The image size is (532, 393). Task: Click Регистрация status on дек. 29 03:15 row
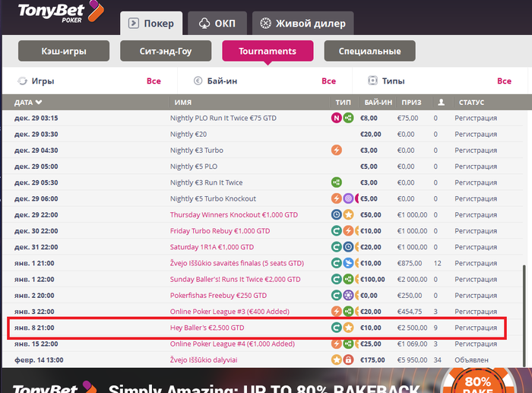[476, 118]
